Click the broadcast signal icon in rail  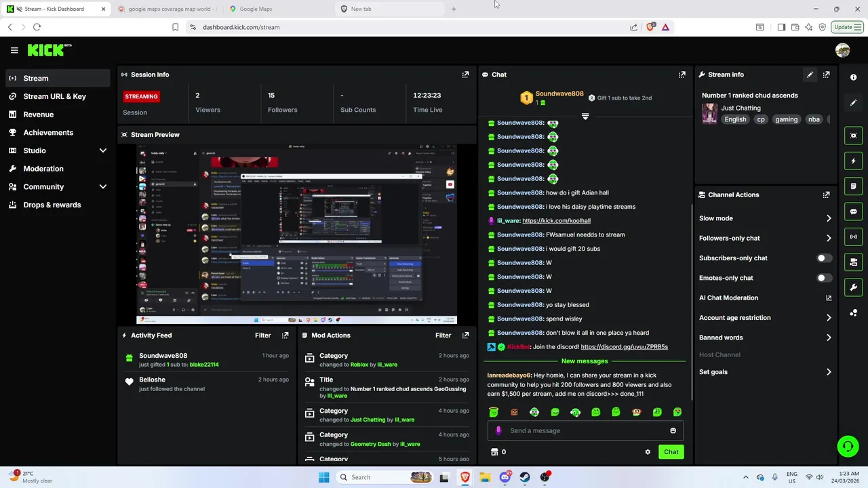tap(853, 237)
